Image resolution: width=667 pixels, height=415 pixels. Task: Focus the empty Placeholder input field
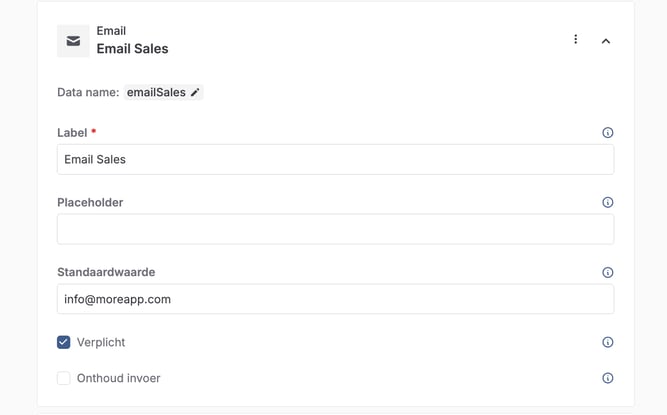click(335, 229)
